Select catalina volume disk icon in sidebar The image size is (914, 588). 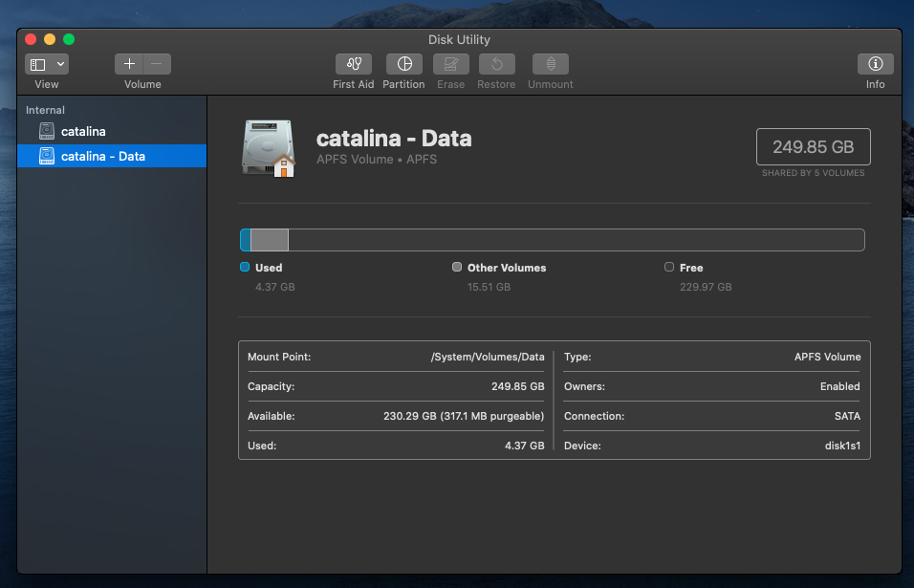[47, 131]
